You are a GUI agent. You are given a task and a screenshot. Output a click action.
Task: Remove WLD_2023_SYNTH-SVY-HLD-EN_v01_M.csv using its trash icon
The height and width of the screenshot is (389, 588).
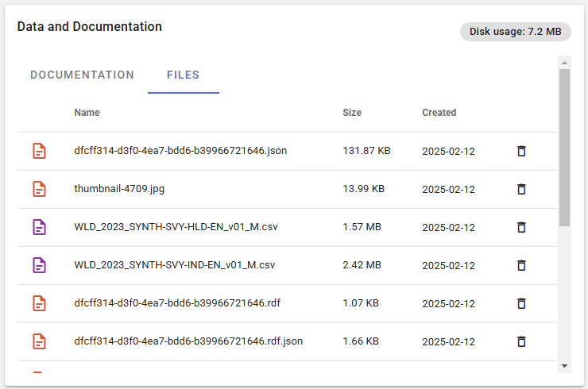pyautogui.click(x=521, y=227)
